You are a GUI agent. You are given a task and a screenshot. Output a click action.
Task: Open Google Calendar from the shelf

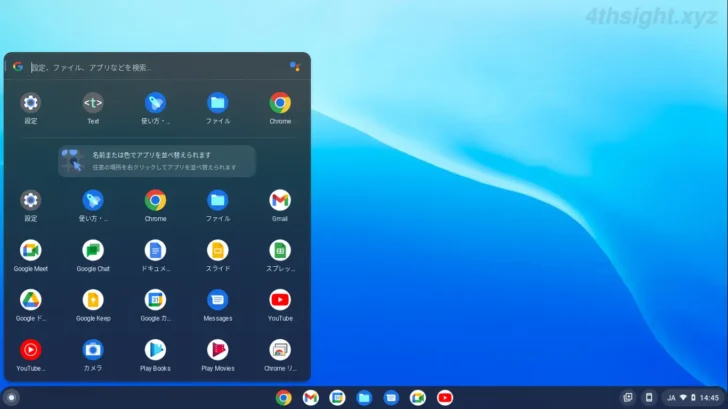click(x=338, y=398)
